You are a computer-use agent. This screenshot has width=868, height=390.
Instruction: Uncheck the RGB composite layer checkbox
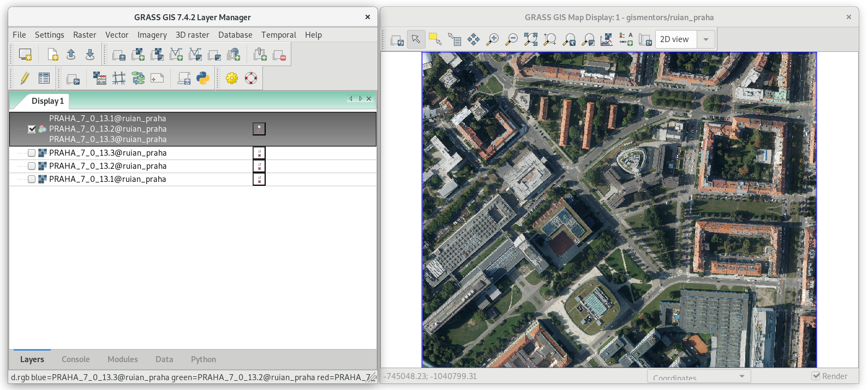pos(32,129)
